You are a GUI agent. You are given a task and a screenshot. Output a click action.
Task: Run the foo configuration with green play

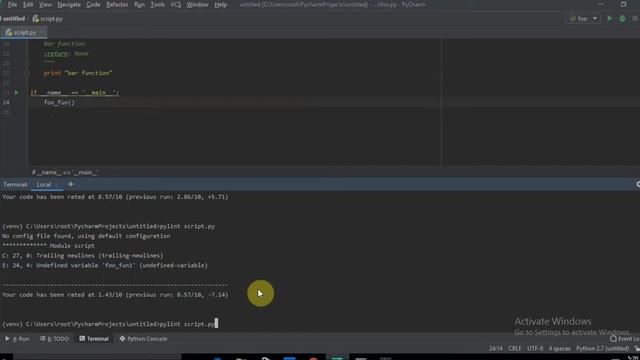pos(609,19)
